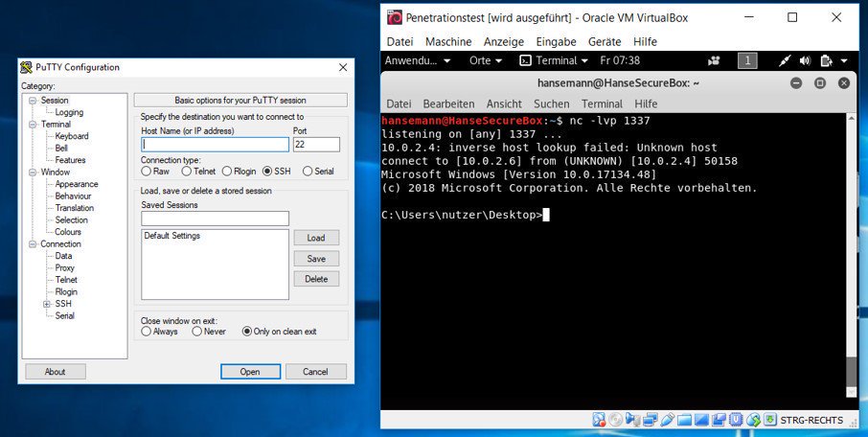Click the Cancel button in PuTTY
The height and width of the screenshot is (437, 868).
[315, 372]
